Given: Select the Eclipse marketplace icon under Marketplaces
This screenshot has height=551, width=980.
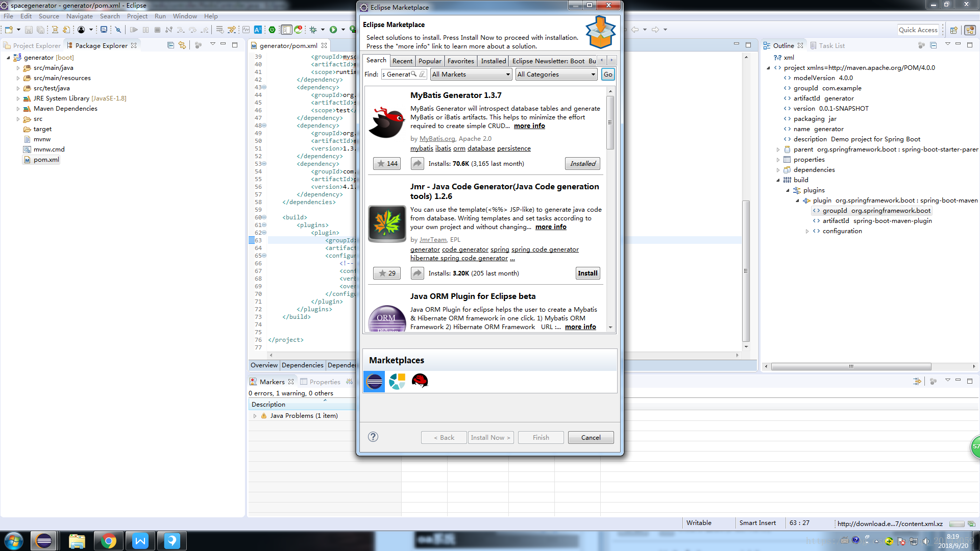Looking at the screenshot, I should [x=374, y=382].
